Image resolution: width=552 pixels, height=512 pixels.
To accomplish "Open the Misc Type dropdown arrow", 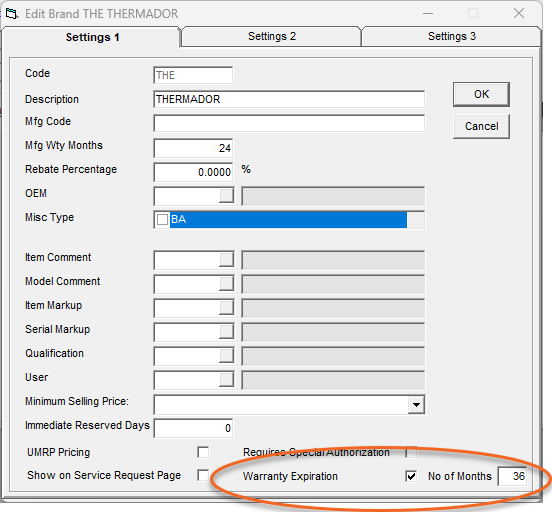I will (416, 220).
